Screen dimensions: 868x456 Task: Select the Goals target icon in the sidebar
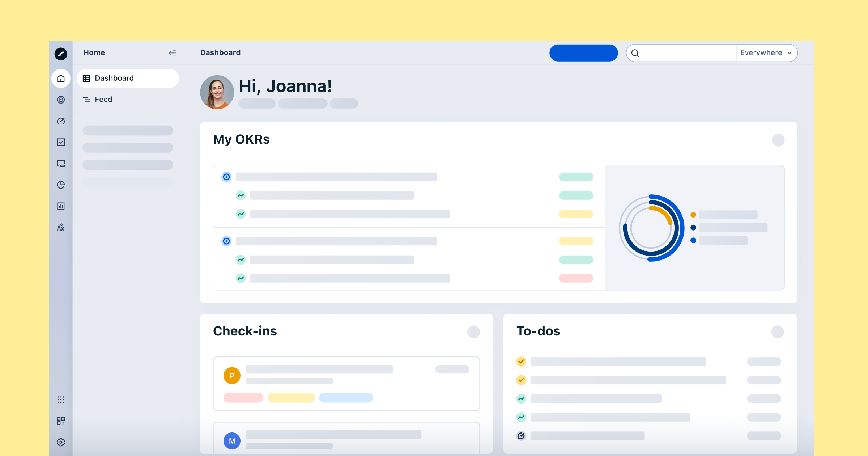[61, 100]
